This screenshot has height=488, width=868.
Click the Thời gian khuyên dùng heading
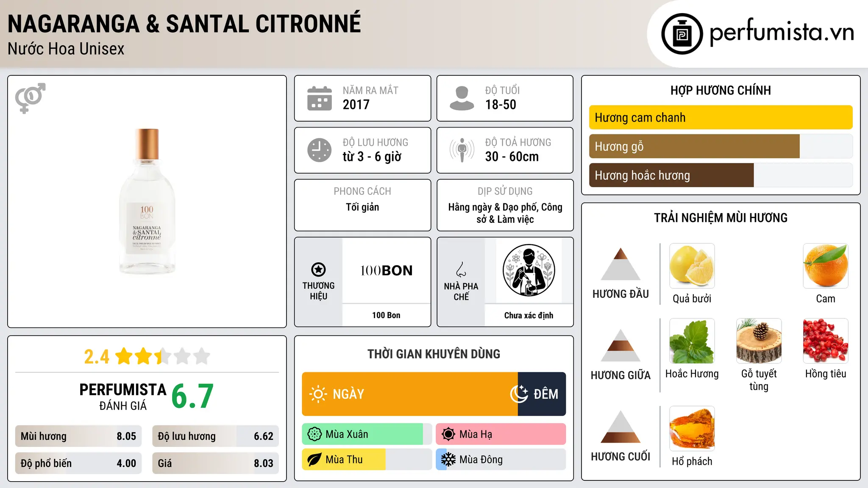434,354
